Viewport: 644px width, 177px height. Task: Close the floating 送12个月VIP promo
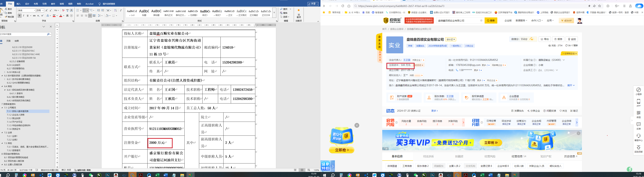pyautogui.click(x=357, y=126)
